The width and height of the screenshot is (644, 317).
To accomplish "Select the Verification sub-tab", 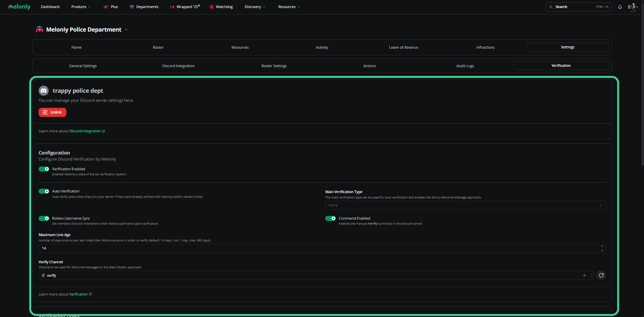I will 561,65.
